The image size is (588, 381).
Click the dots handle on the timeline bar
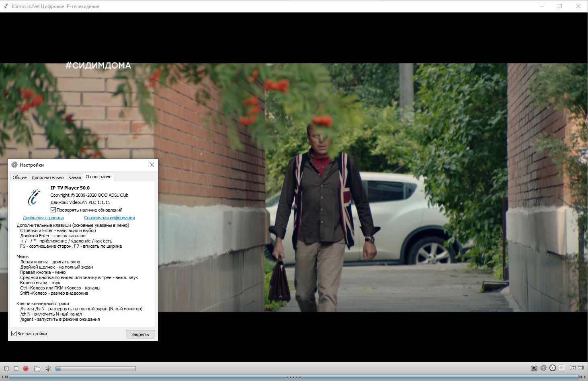293,377
